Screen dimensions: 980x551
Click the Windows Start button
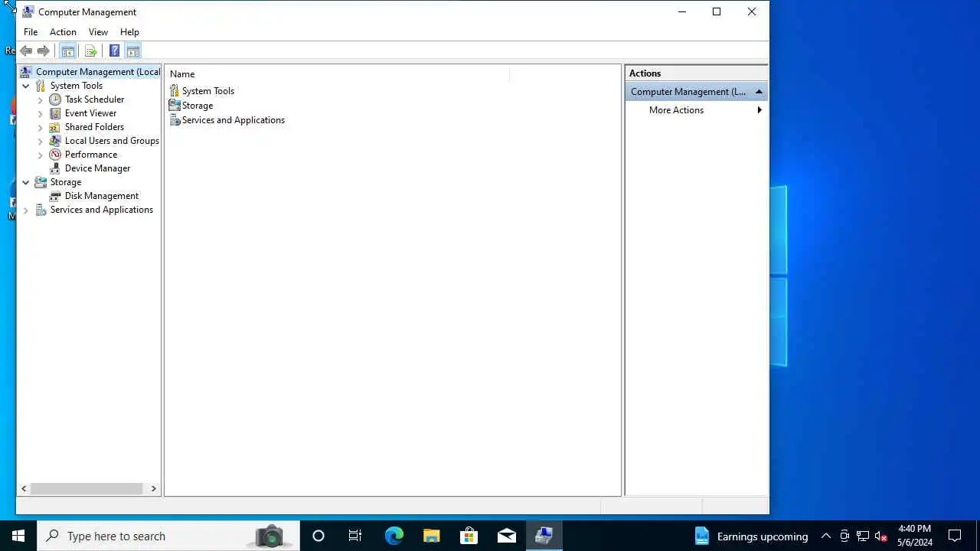[18, 536]
